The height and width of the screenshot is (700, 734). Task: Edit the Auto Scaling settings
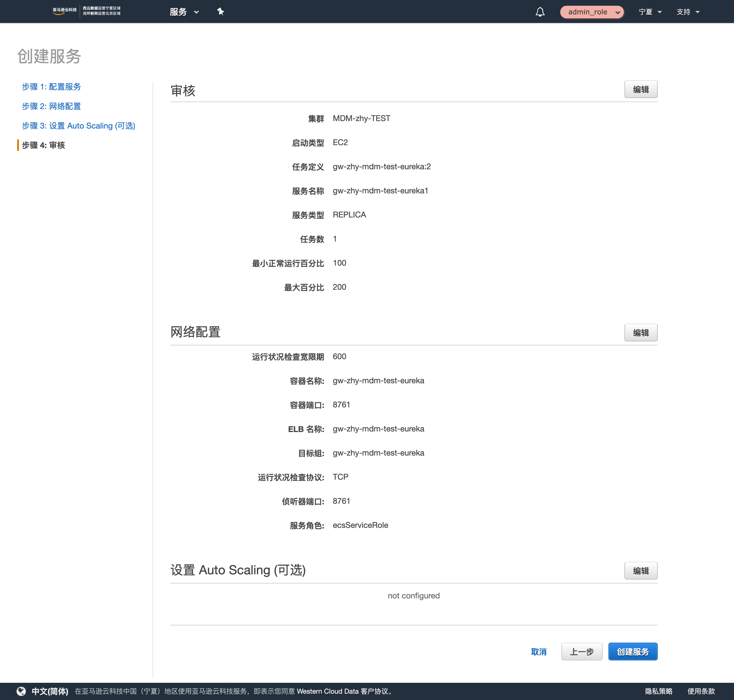[641, 571]
